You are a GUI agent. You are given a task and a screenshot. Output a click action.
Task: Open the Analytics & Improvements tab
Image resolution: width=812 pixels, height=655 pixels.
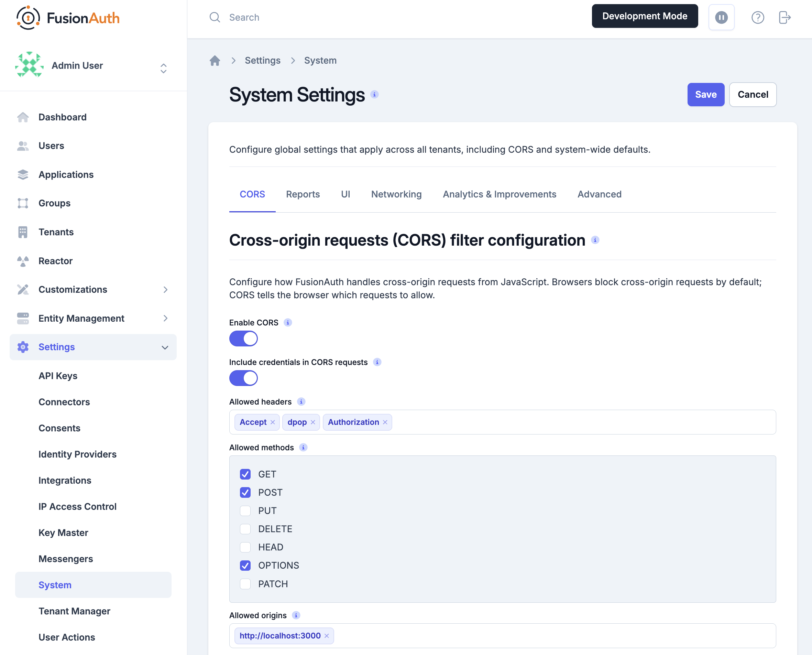click(x=500, y=194)
